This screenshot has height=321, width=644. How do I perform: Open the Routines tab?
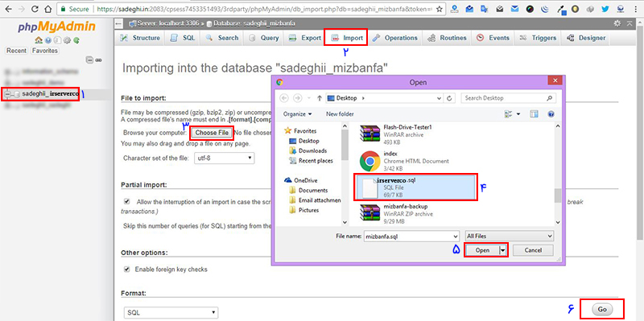(448, 38)
